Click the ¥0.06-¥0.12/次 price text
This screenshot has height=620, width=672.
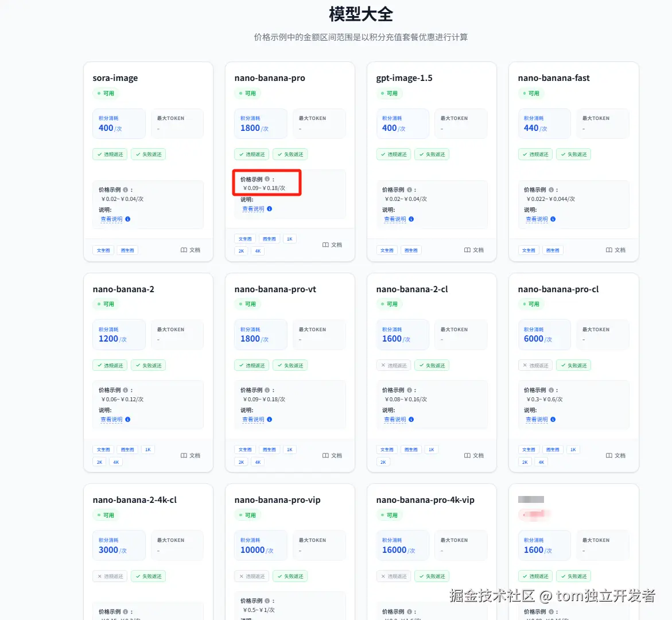[x=122, y=399]
